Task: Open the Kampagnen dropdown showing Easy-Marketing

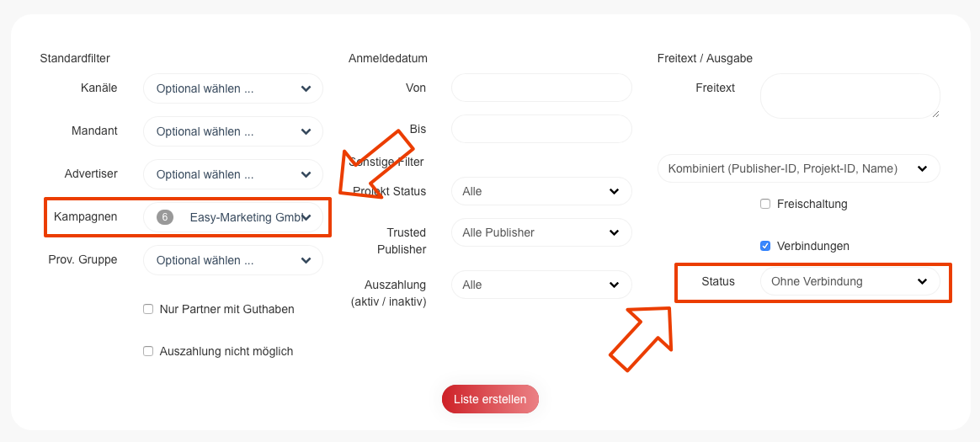Action: point(244,217)
